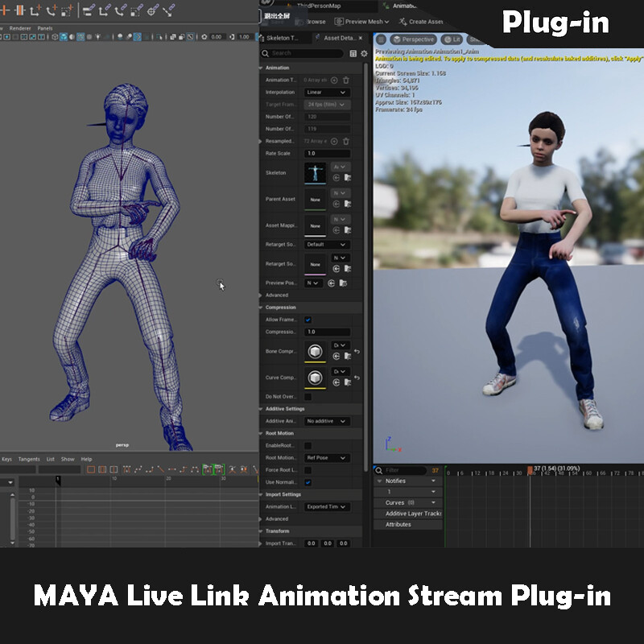
Task: Open the Maya Panels menu
Action: (44, 27)
